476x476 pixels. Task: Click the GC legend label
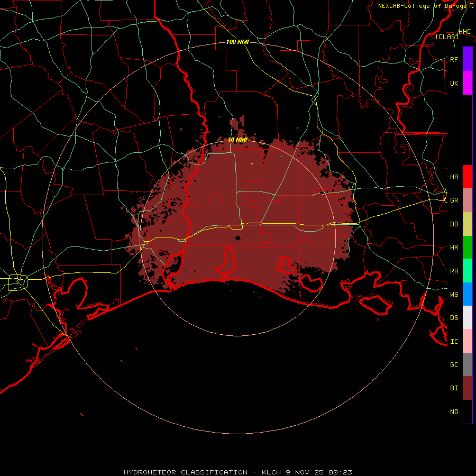(454, 364)
